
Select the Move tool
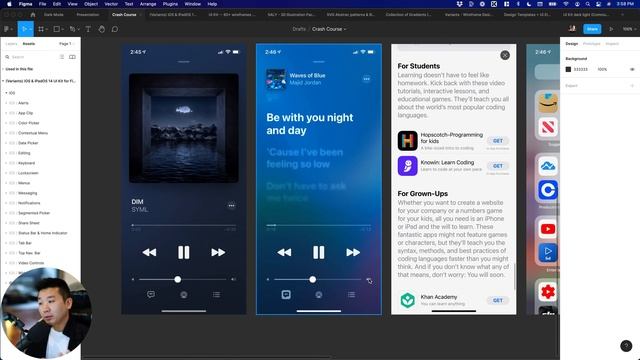(x=25, y=29)
